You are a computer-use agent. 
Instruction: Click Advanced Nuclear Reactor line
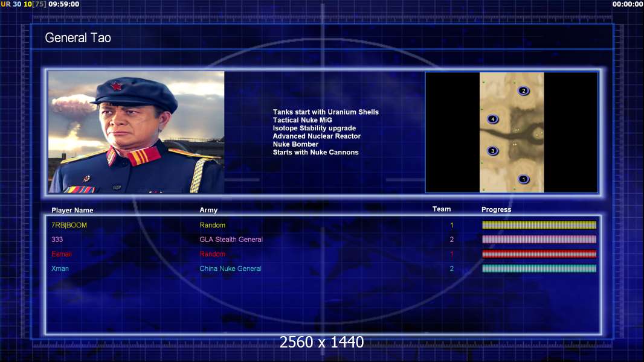317,136
